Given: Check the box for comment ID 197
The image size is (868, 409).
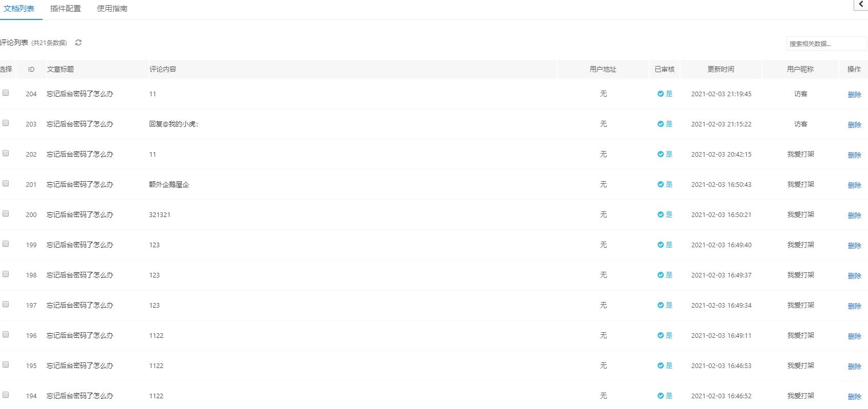Looking at the screenshot, I should coord(6,304).
